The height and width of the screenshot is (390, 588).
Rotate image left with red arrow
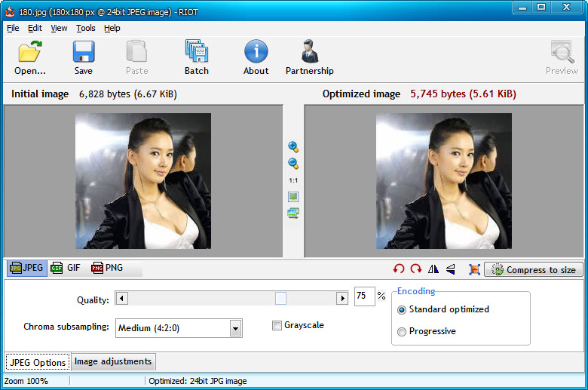pos(399,269)
